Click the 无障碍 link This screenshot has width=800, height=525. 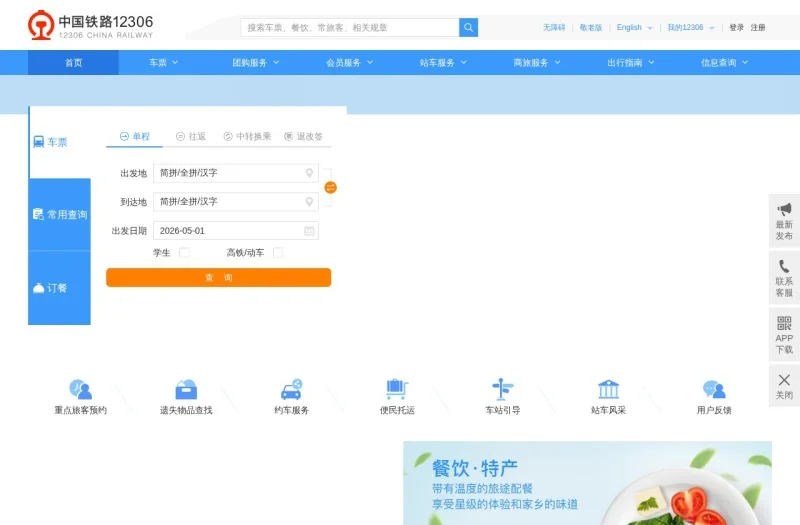pyautogui.click(x=554, y=28)
